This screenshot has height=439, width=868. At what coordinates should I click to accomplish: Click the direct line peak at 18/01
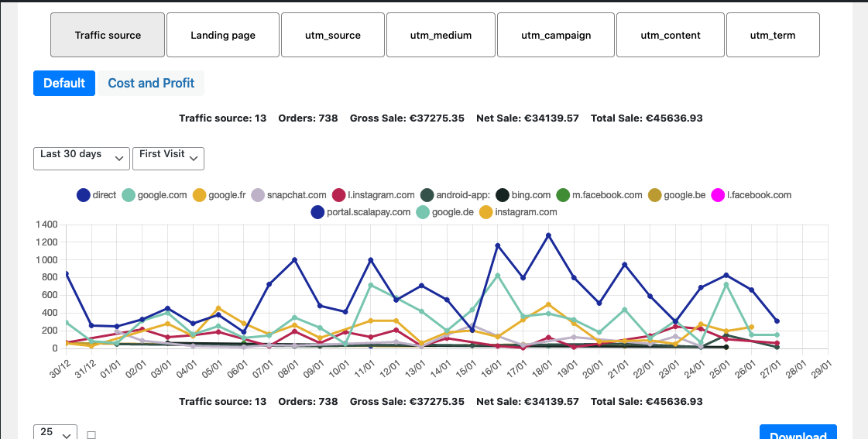[549, 235]
